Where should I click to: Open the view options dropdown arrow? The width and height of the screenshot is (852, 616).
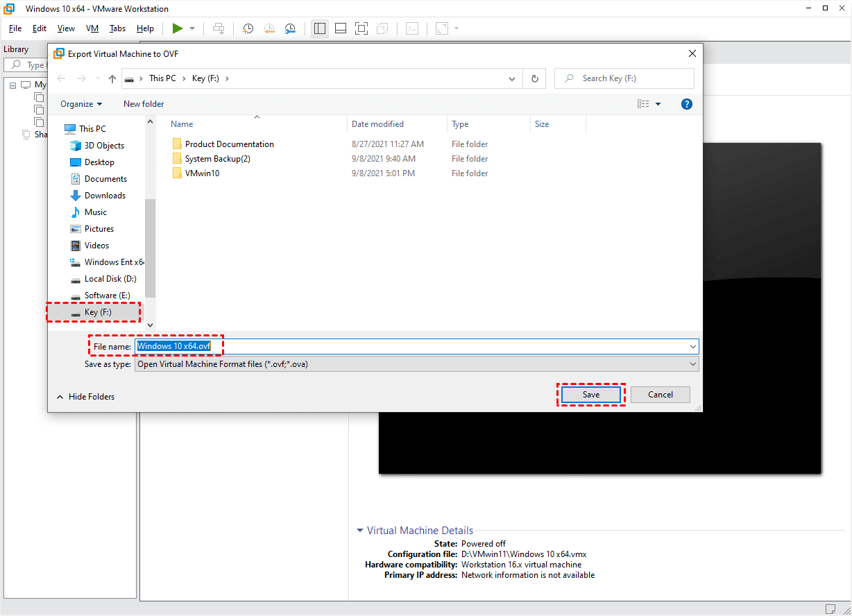658,104
